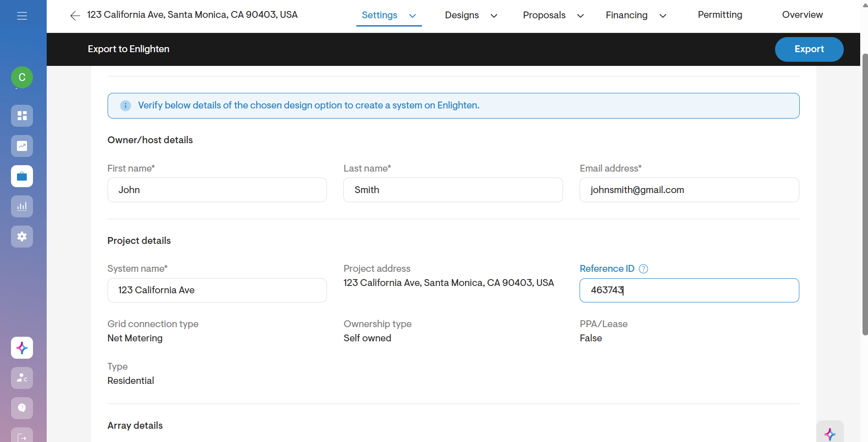This screenshot has height=442, width=868.
Task: Open the Proposals tab
Action: pyautogui.click(x=544, y=15)
